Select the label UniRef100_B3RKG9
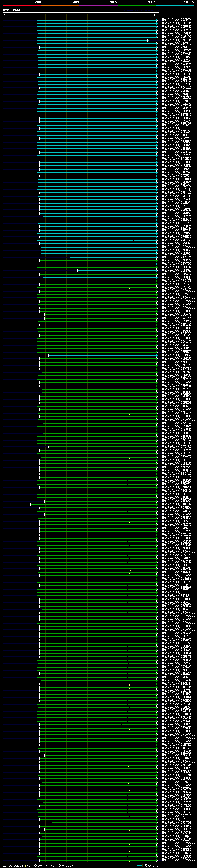This screenshot has width=197, height=868. click(x=177, y=402)
